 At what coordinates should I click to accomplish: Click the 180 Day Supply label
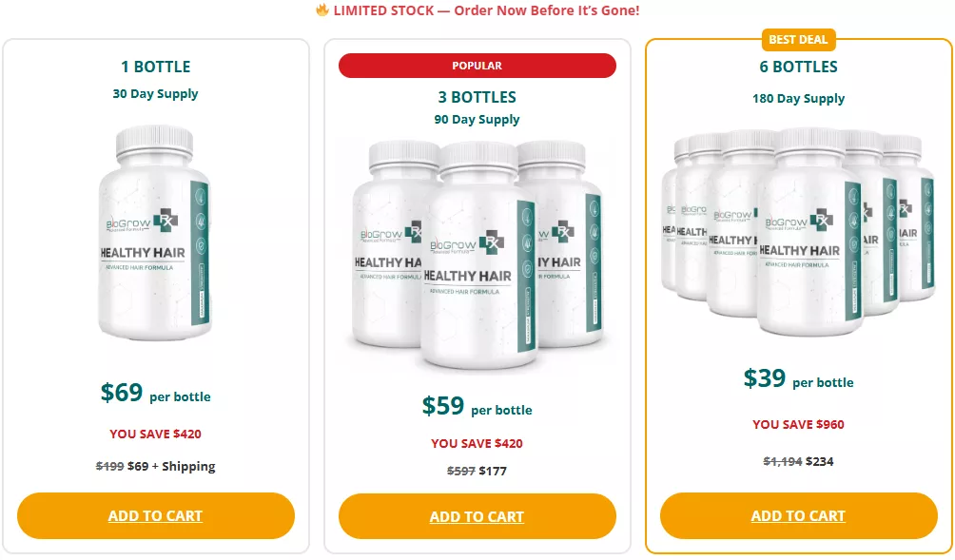[x=798, y=98]
